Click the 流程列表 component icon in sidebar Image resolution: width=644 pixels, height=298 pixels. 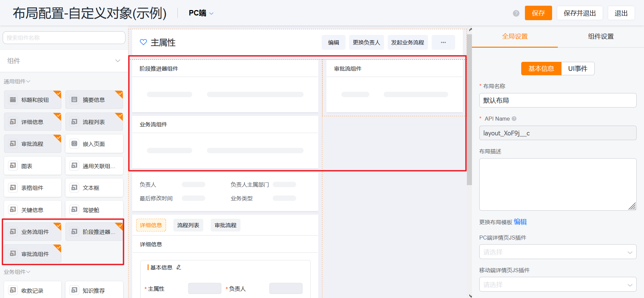click(74, 122)
